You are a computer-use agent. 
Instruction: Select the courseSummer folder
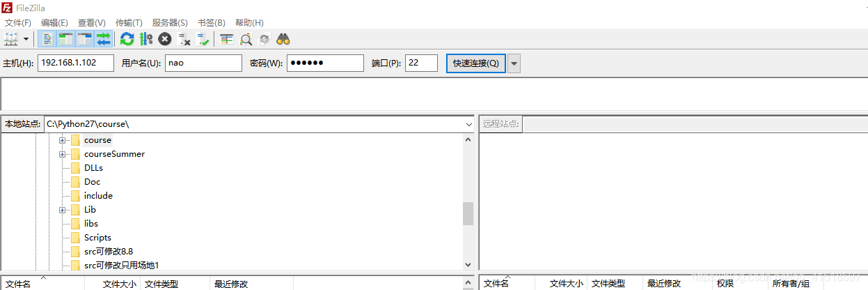[114, 154]
